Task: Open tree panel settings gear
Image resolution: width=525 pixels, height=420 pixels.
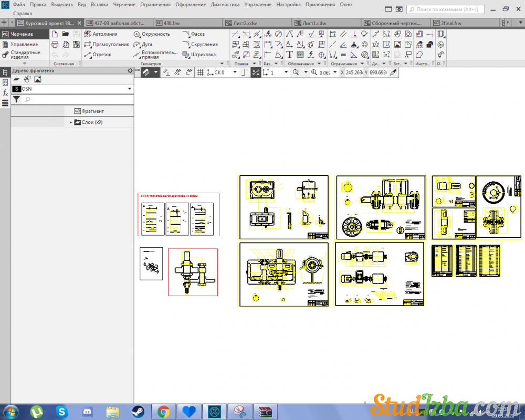Action: point(130,71)
